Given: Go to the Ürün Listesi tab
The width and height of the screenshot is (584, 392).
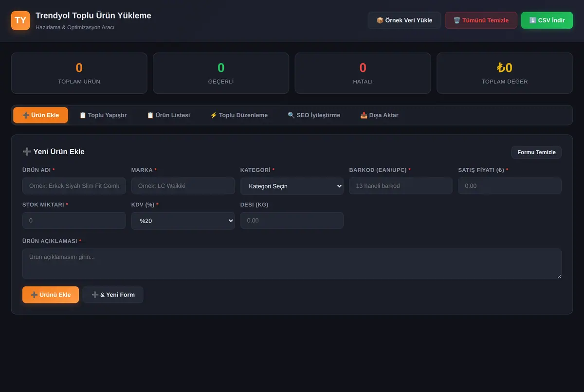Looking at the screenshot, I should [x=168, y=115].
